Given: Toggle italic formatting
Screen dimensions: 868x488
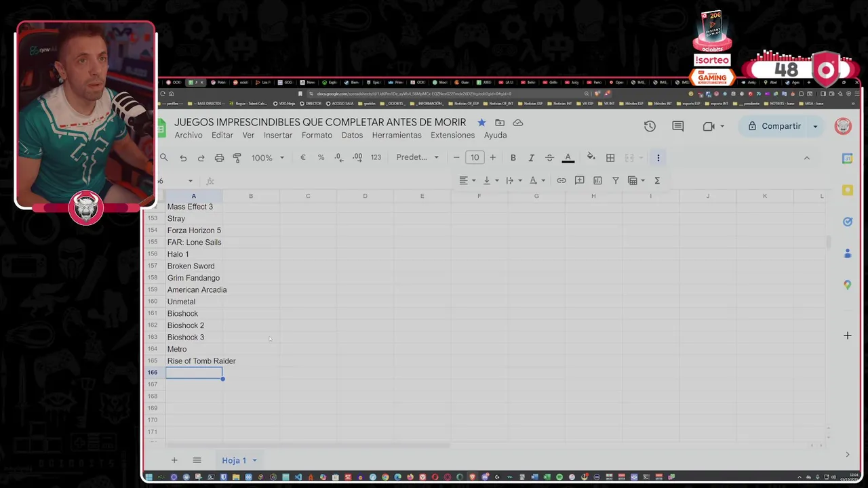Looking at the screenshot, I should tap(532, 157).
